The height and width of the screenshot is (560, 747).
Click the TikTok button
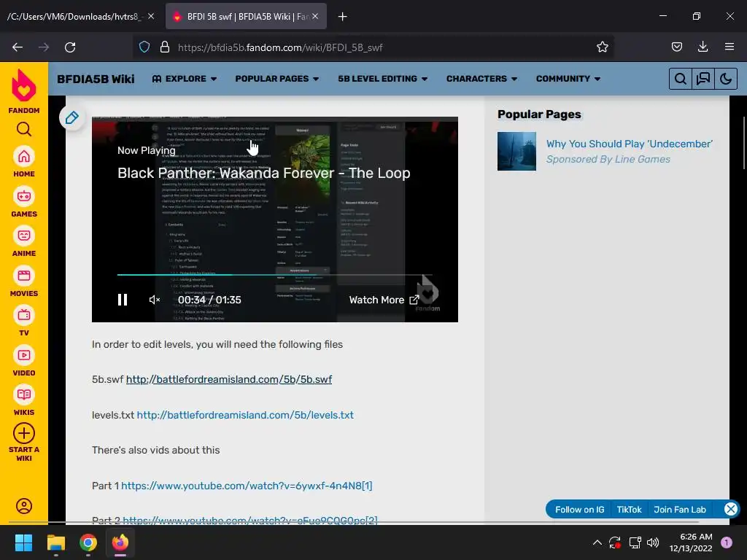[x=629, y=510]
